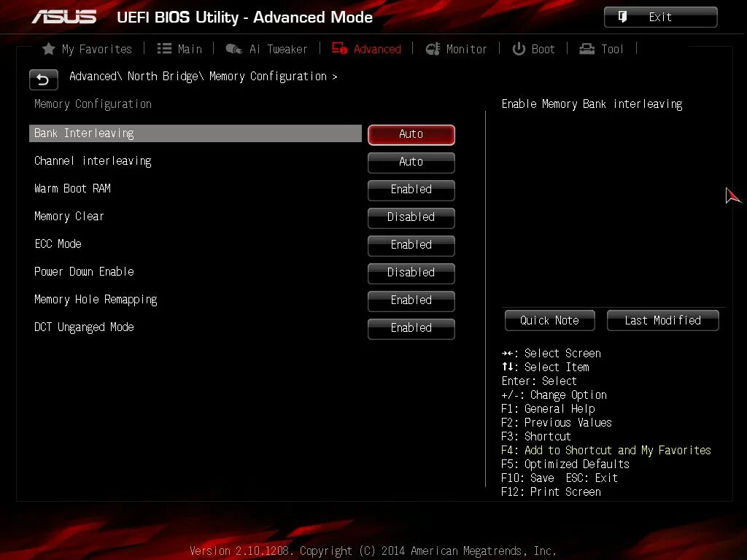Click the Advanced tab red icon
747x560 pixels.
340,48
